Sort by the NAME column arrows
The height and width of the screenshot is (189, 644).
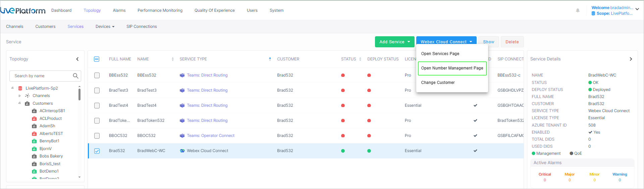click(x=173, y=59)
